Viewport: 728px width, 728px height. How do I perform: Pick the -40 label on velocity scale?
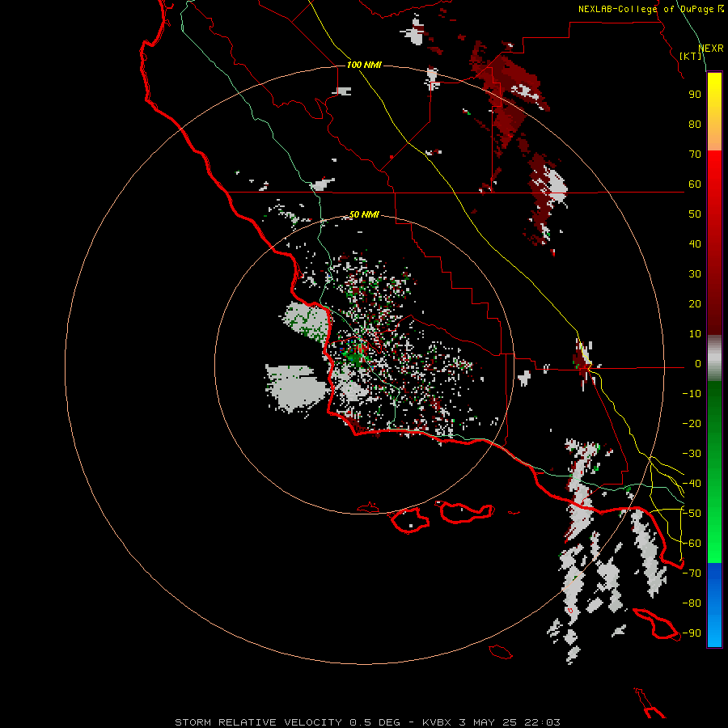[x=692, y=484]
